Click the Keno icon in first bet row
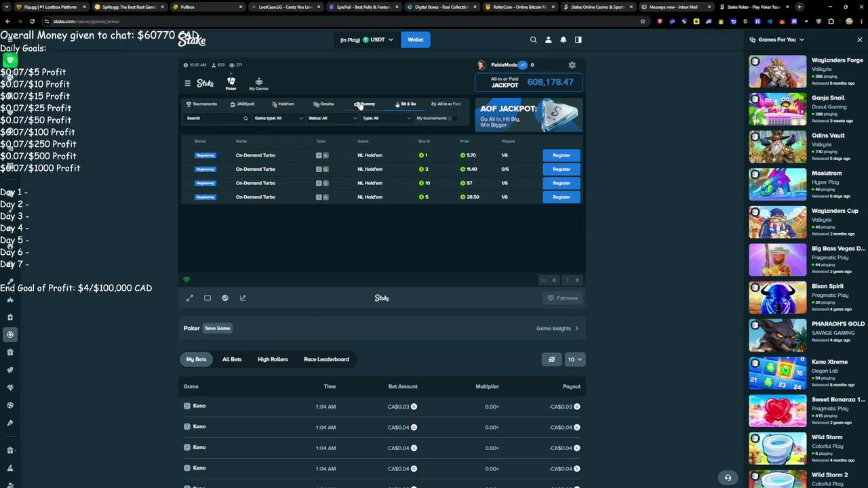This screenshot has height=488, width=868. [x=187, y=406]
